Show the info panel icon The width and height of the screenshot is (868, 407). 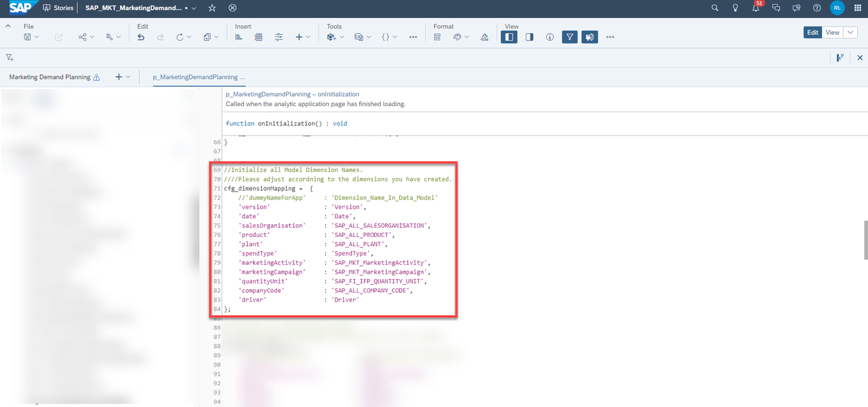tap(550, 37)
